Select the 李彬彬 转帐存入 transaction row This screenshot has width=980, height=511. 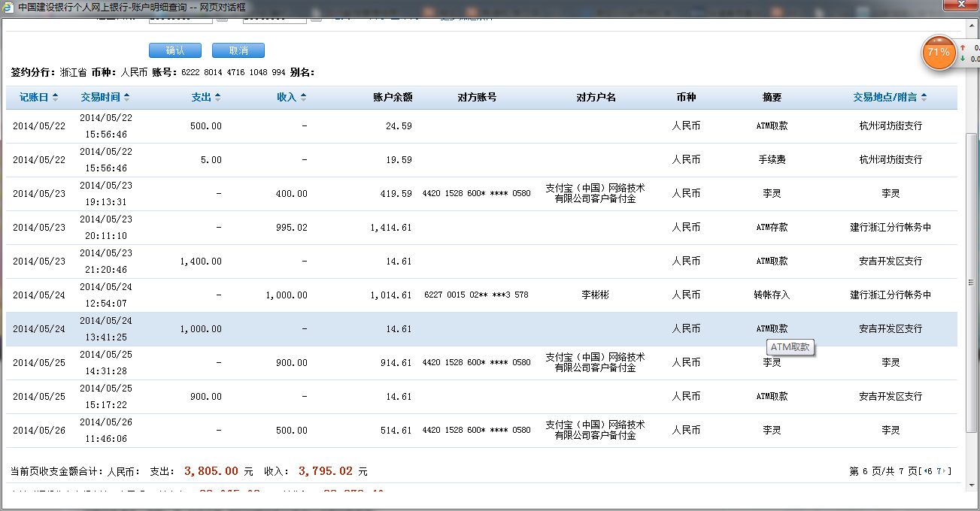click(x=481, y=295)
